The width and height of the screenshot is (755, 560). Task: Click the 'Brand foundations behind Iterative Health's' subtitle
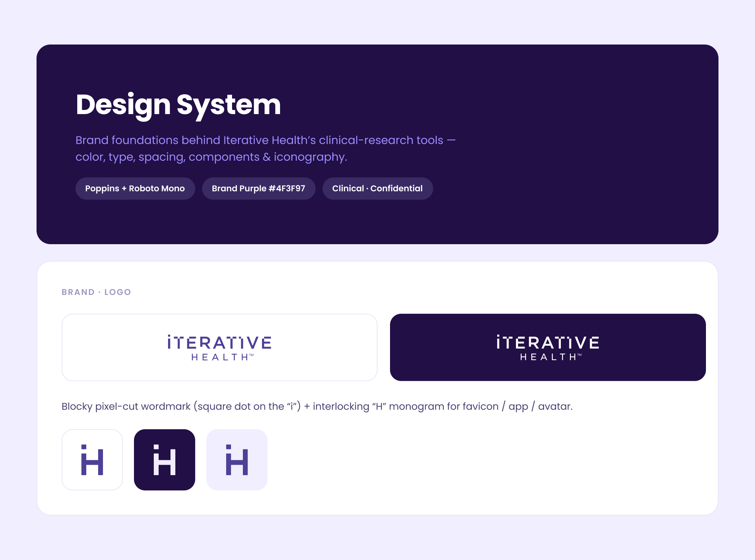click(265, 149)
